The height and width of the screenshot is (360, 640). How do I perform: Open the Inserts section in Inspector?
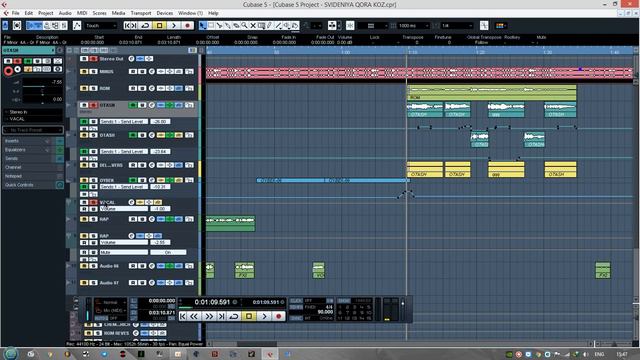click(x=33, y=141)
